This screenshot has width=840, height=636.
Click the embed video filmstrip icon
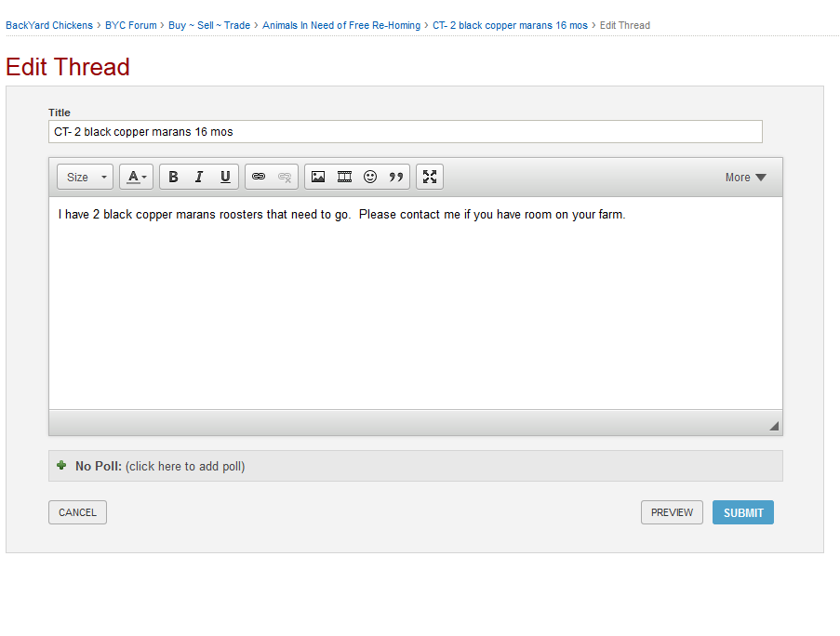[x=344, y=177]
